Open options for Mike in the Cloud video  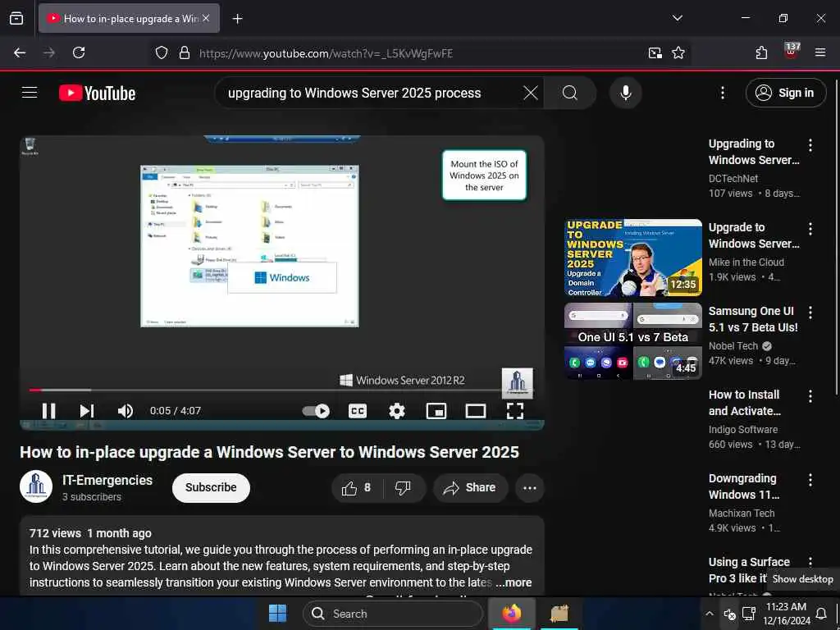810,229
